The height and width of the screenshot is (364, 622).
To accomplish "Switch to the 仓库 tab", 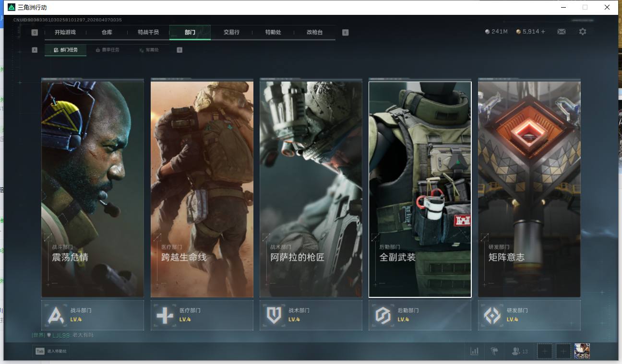I will [107, 32].
